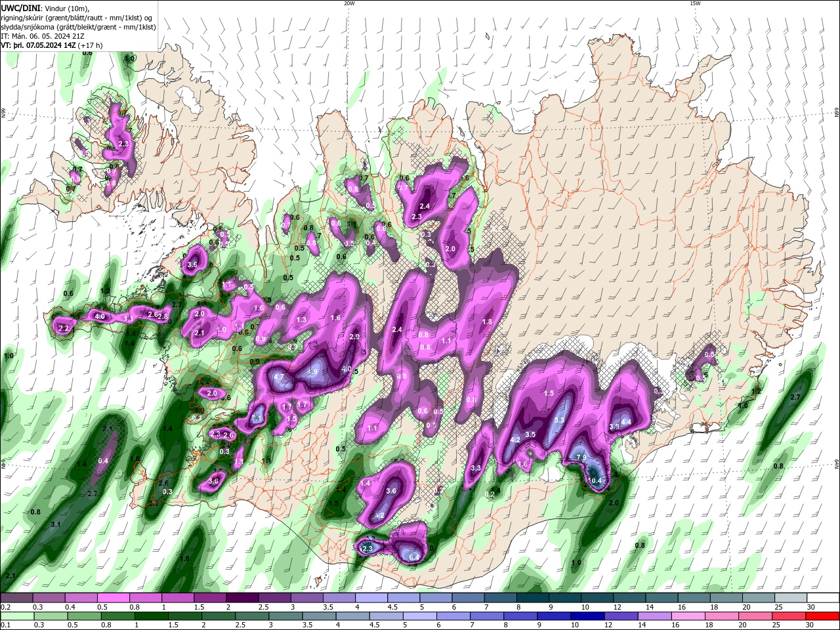Click the 'IT: Mán. 06. 05. 2024 21Z' line
840x630 pixels.
42,35
